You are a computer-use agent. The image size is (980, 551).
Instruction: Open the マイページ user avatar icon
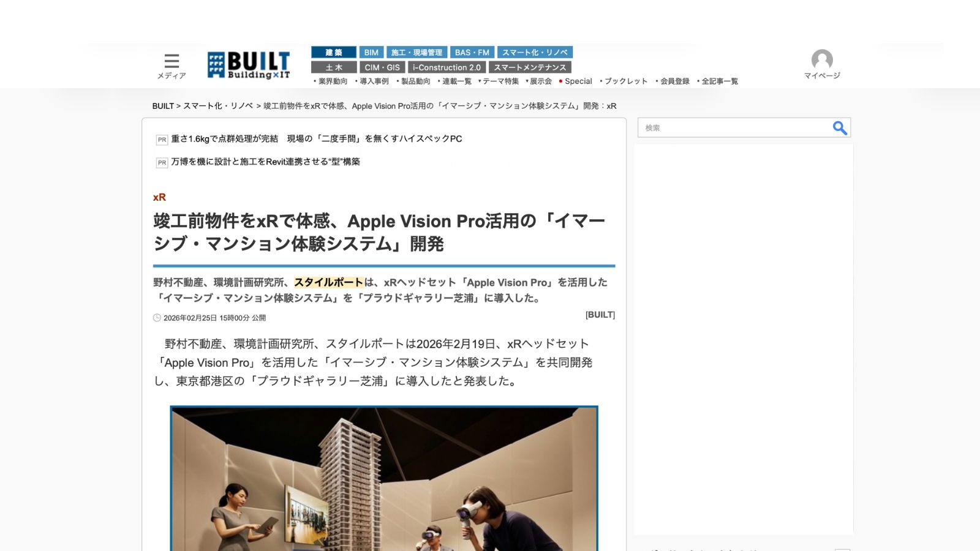pyautogui.click(x=821, y=60)
